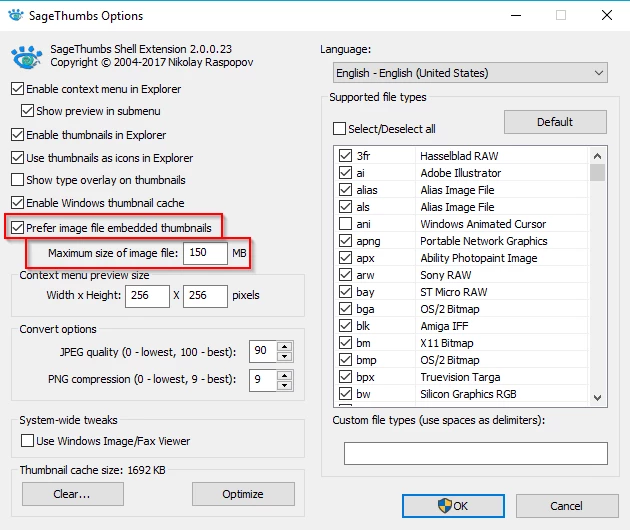This screenshot has height=530, width=630.
Task: Click the JPEG quality value field
Action: (263, 351)
